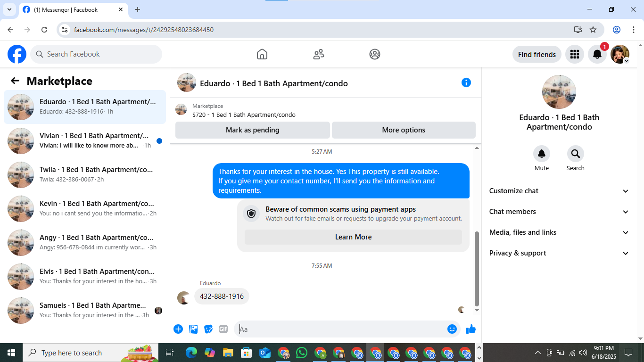Mute the Eduardo conversation
This screenshot has height=362, width=644.
click(542, 154)
